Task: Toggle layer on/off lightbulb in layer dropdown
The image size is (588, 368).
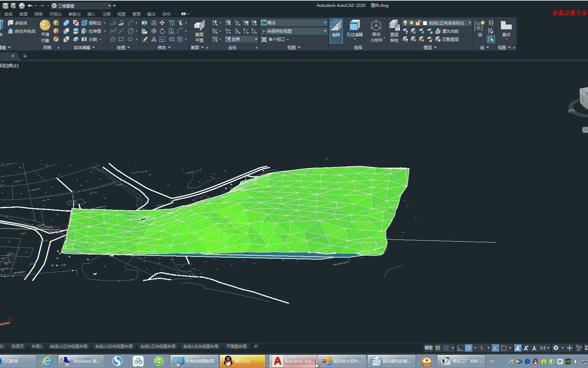Action: click(x=405, y=23)
